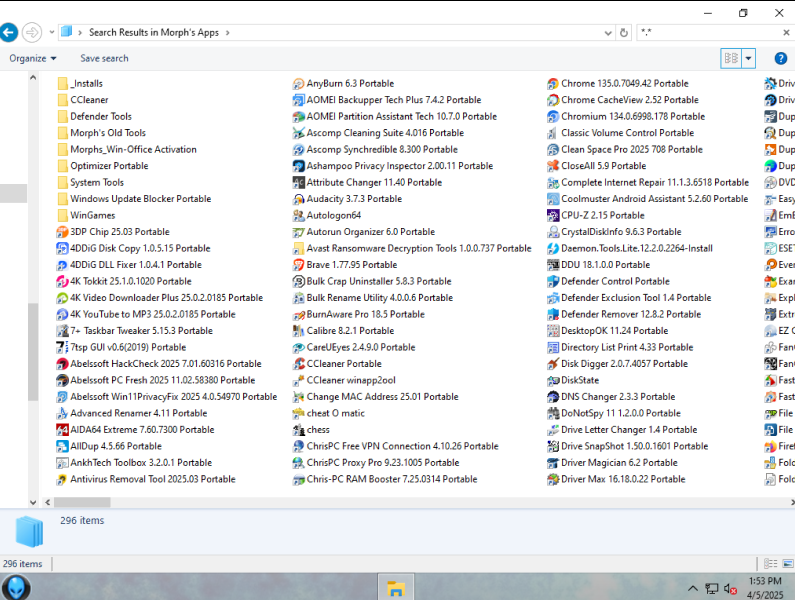This screenshot has height=600, width=795.
Task: Select the Advanced Renamer 4.11 Portable icon
Action: coord(62,413)
